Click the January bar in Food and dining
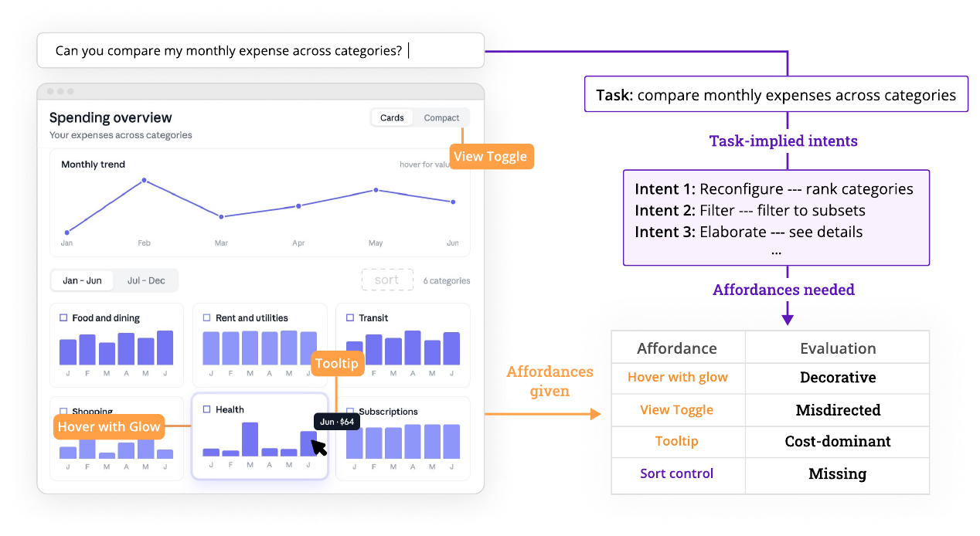The width and height of the screenshot is (980, 536). click(68, 352)
